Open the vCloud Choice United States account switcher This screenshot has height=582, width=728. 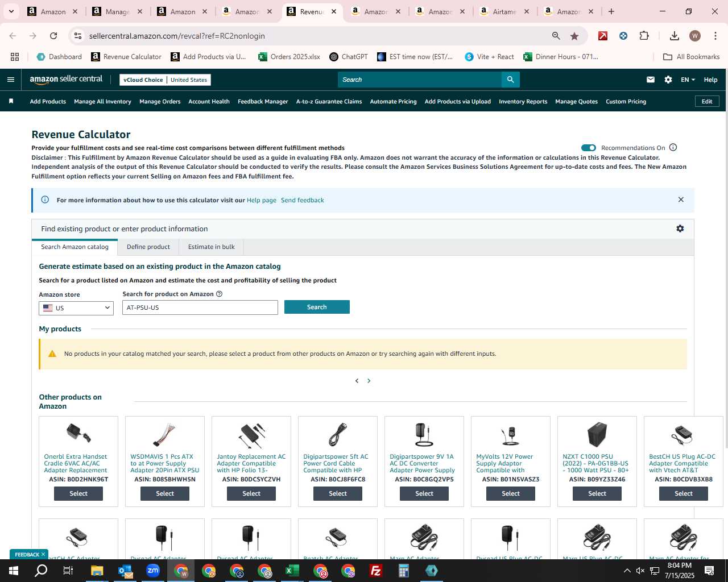pos(166,80)
